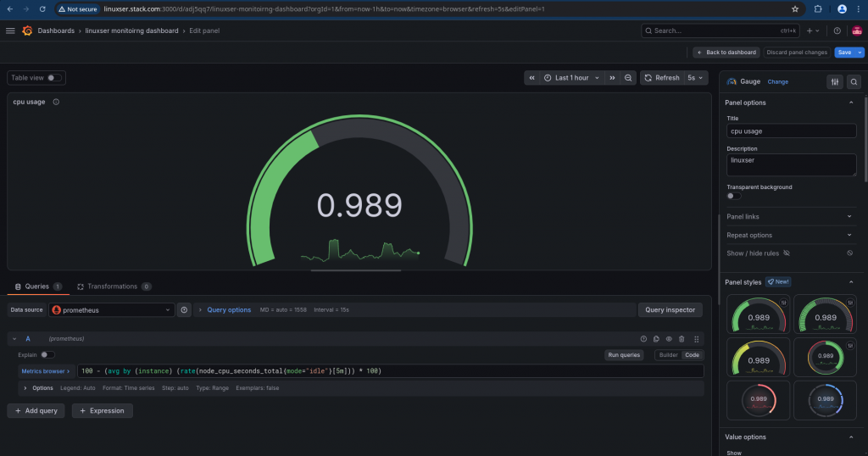This screenshot has width=868, height=456.
Task: Open the all-options sliders icon in side panel
Action: tap(835, 82)
